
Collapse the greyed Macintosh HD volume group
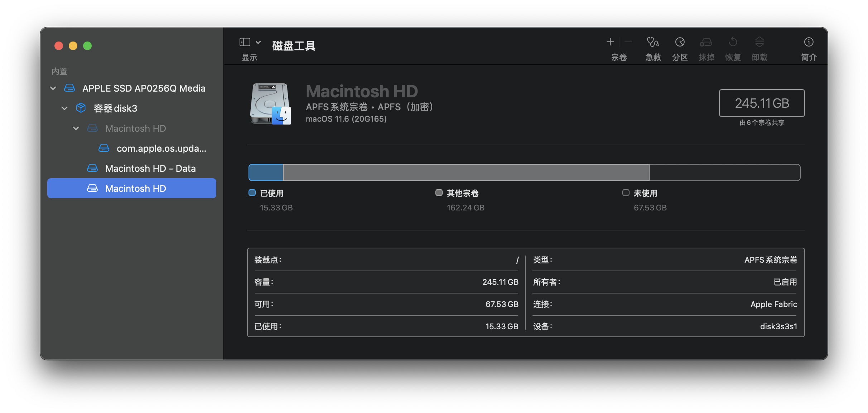pos(76,128)
